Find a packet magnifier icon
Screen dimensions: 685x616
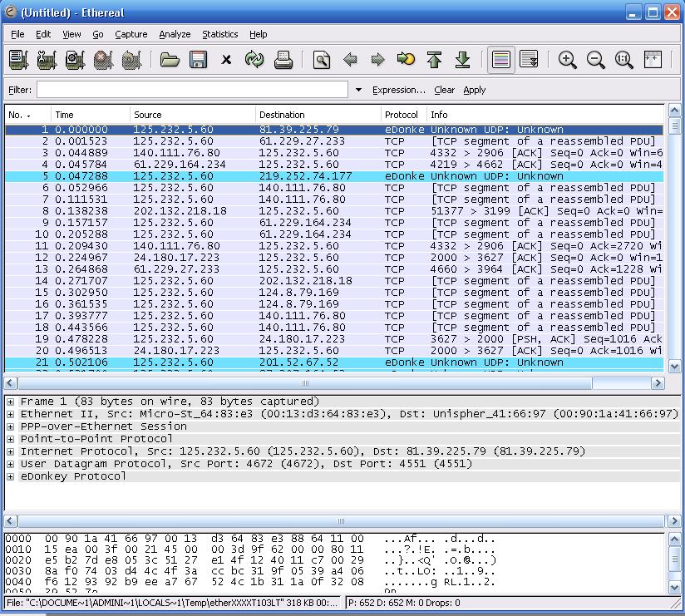coord(321,59)
